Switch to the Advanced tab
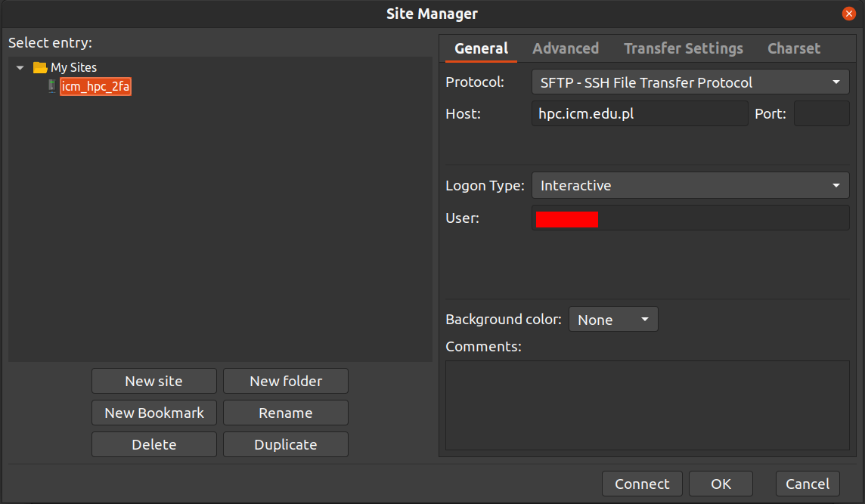 point(565,48)
